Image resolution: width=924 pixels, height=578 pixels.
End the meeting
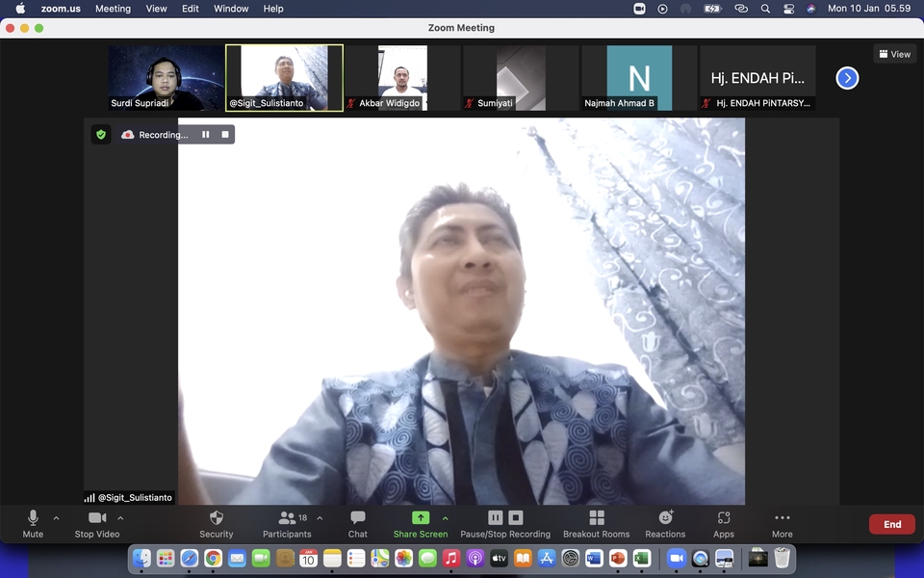coord(892,524)
